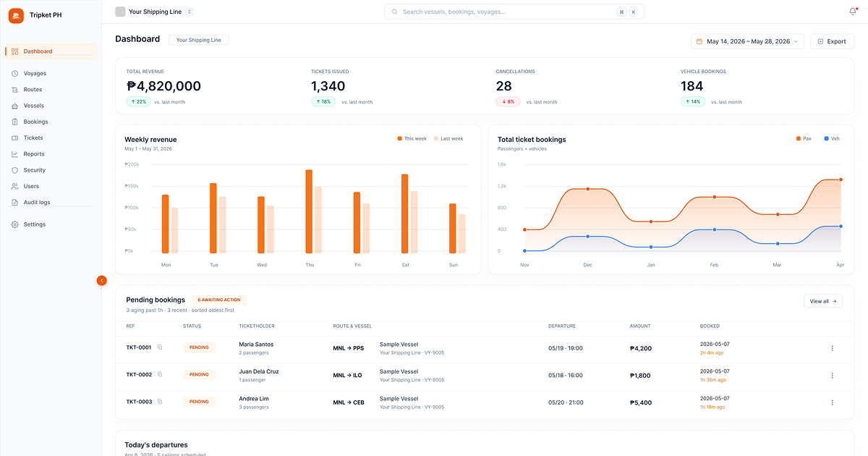This screenshot has height=456, width=868.
Task: Collapse the sidebar with orange arrow button
Action: point(101,280)
